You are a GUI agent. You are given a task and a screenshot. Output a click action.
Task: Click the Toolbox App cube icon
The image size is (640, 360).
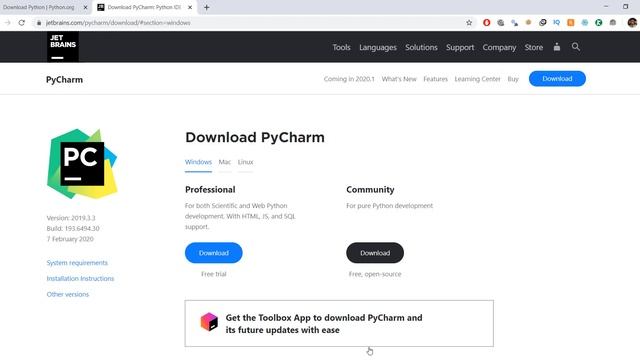pyautogui.click(x=209, y=322)
